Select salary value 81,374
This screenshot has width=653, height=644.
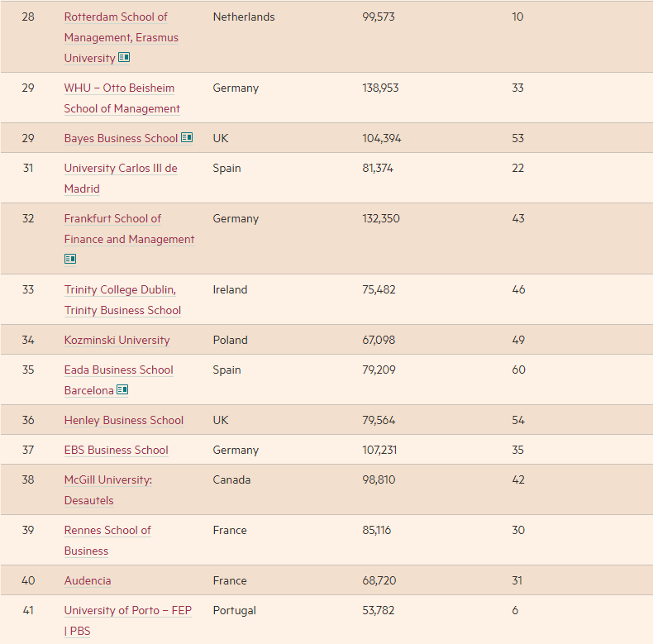(x=378, y=168)
